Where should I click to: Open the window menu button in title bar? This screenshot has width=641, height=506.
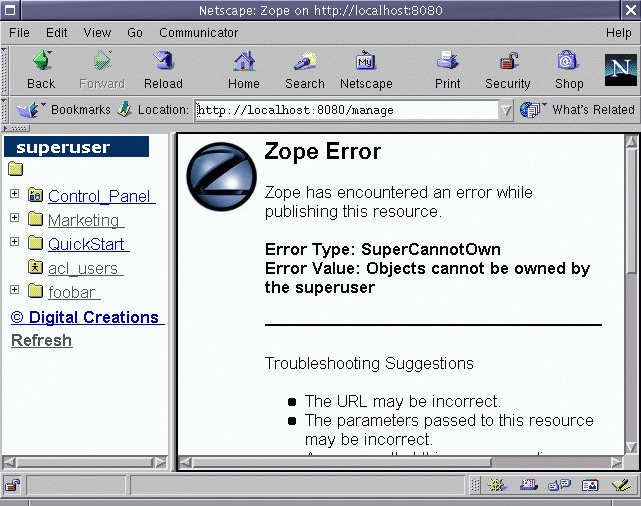[10, 10]
